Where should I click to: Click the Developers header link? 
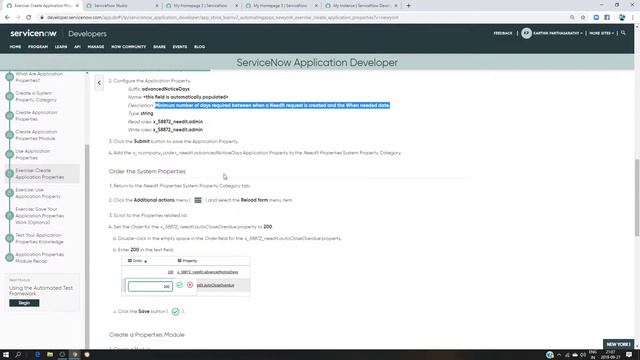tap(87, 34)
